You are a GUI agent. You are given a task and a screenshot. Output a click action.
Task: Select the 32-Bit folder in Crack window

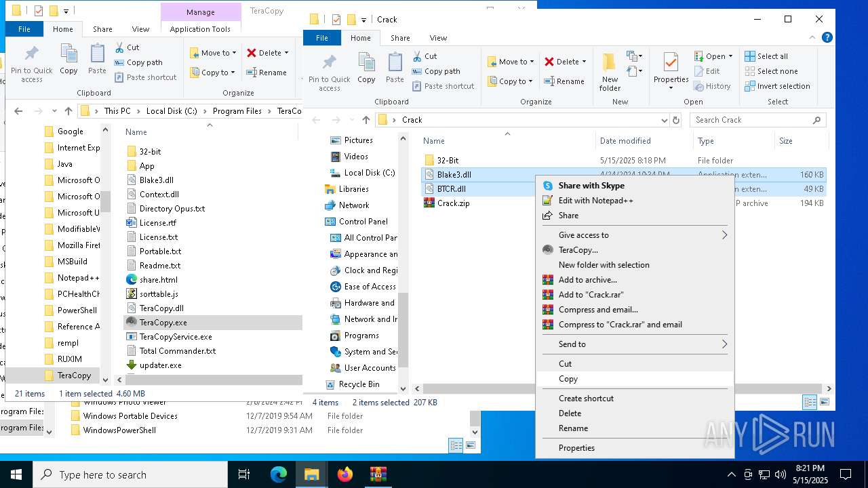(448, 161)
